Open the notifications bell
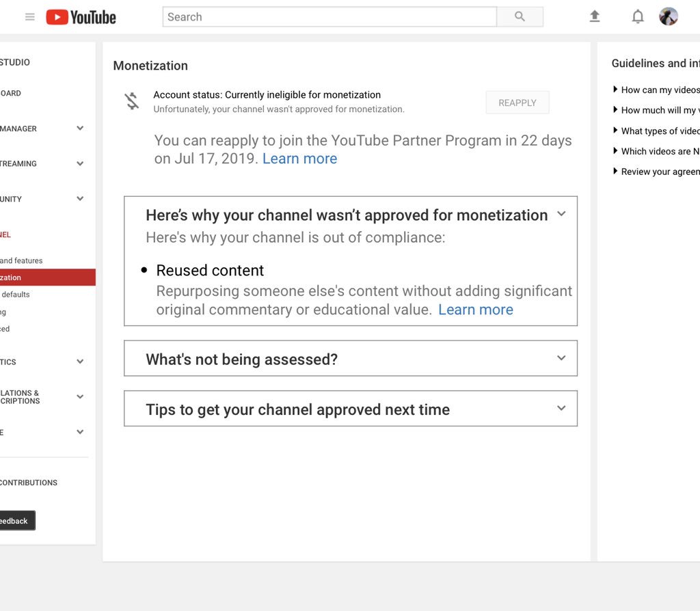This screenshot has height=611, width=700. coord(638,16)
